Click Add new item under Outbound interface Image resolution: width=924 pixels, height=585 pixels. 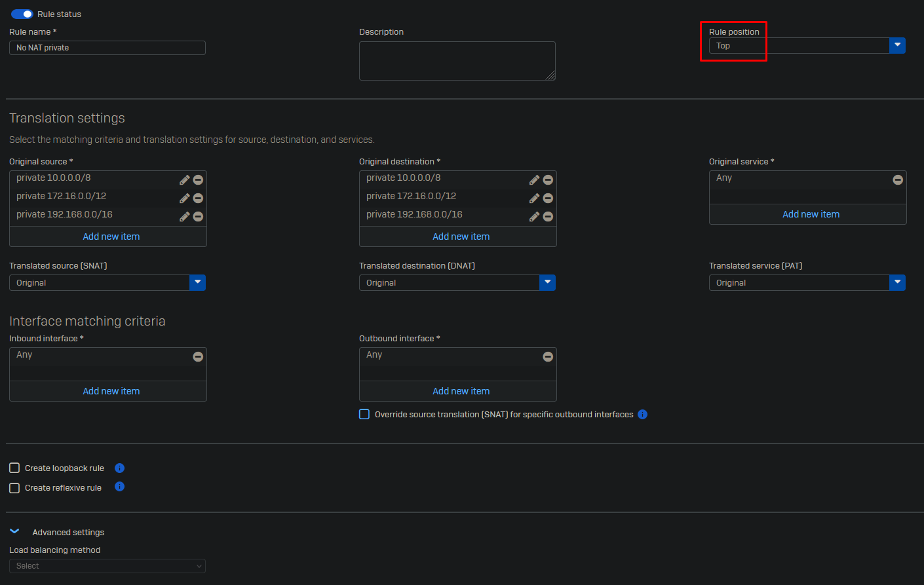click(x=461, y=391)
